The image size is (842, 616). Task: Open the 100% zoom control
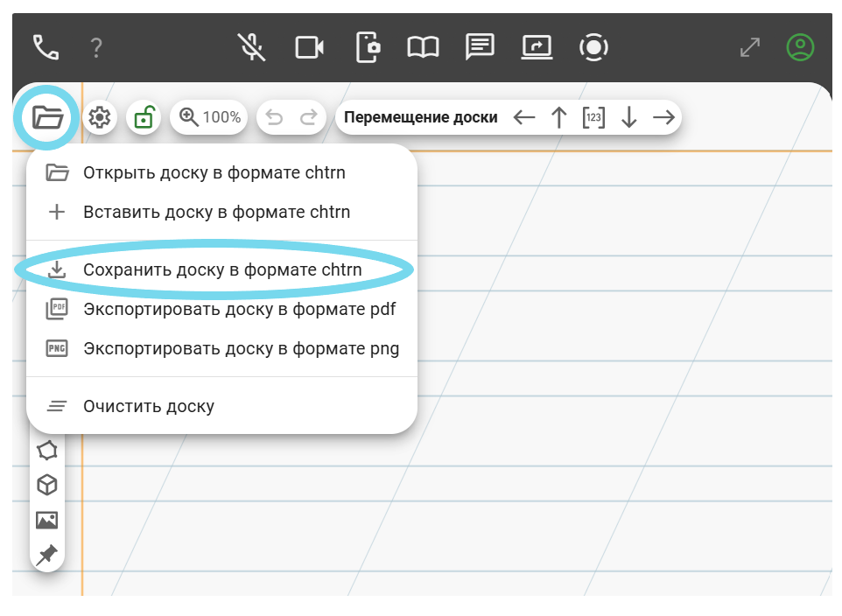coord(210,117)
